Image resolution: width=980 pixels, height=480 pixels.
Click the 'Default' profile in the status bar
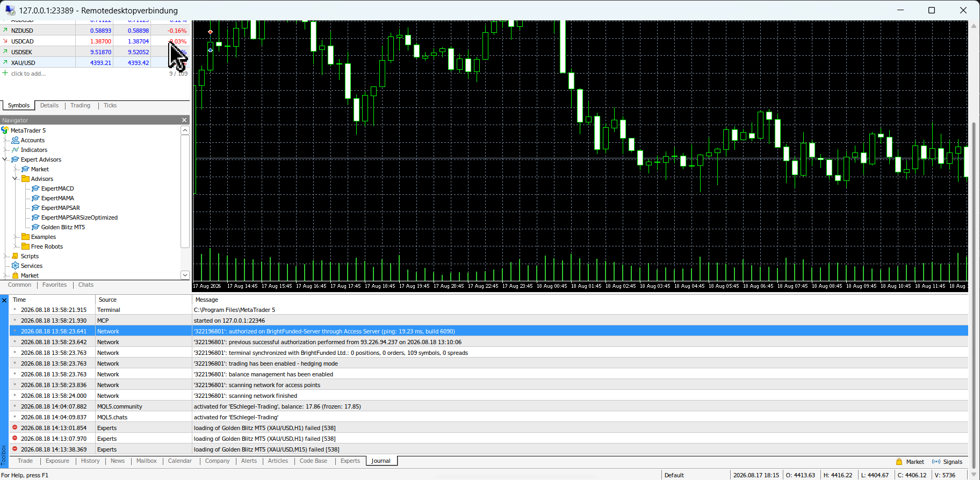(674, 475)
